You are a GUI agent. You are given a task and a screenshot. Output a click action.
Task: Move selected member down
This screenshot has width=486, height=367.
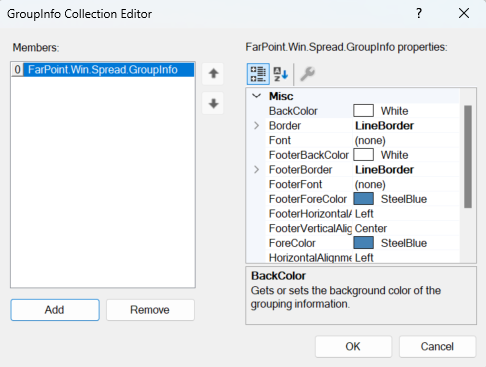(x=213, y=103)
